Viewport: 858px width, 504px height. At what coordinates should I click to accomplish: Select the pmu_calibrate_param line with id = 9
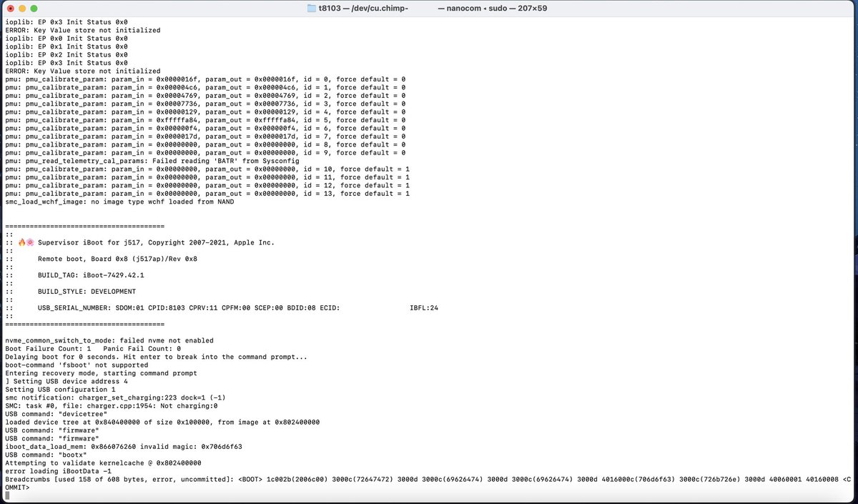coord(205,153)
